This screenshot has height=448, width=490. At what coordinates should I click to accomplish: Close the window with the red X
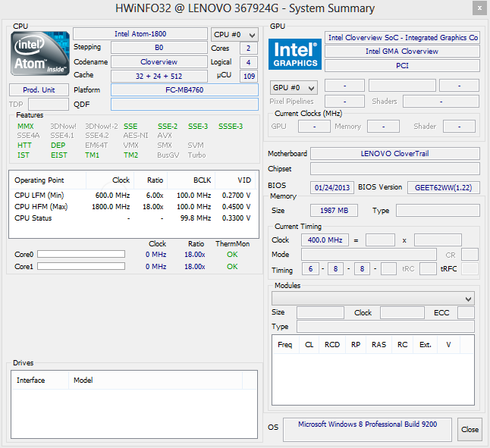(x=479, y=8)
